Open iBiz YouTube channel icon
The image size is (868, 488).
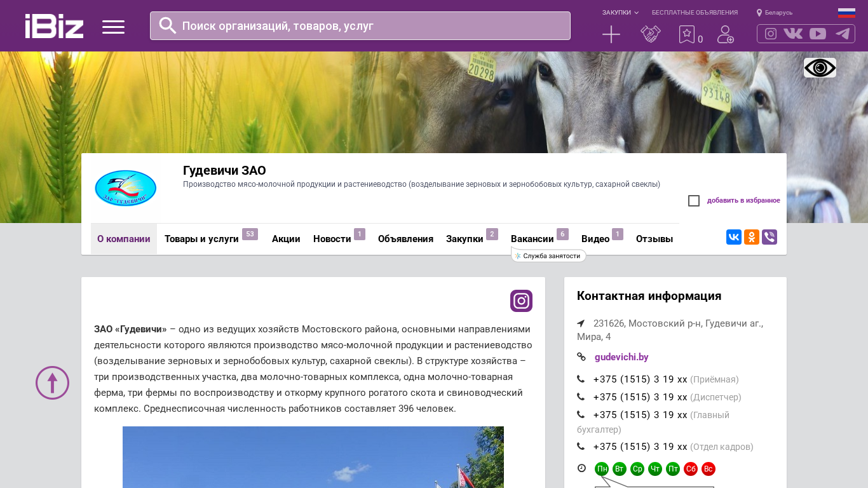818,34
